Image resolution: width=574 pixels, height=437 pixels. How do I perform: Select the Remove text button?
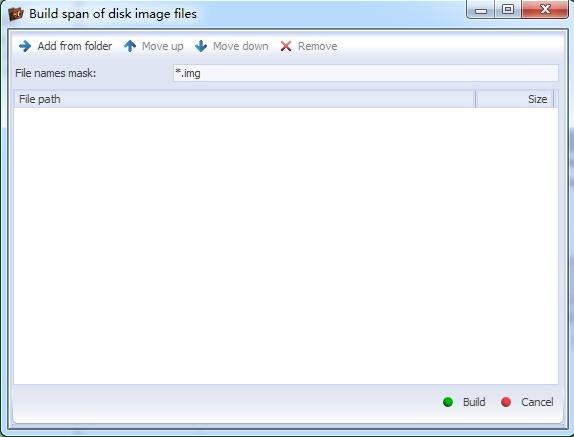[317, 46]
